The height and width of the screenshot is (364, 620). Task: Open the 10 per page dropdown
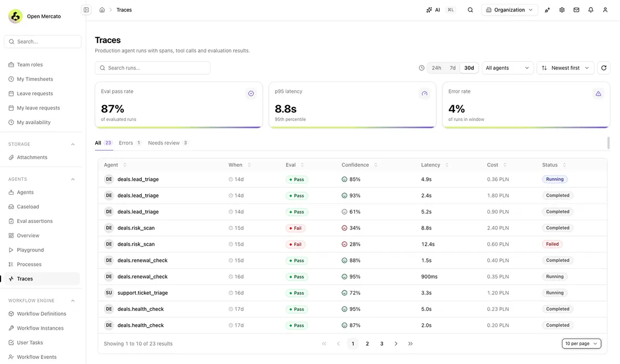[581, 344]
